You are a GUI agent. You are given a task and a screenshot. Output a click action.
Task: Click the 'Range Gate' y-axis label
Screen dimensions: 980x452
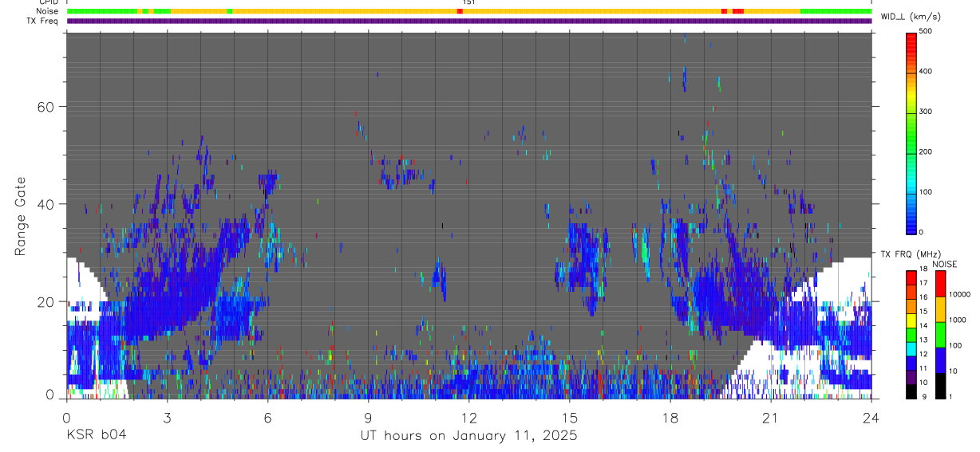[20, 217]
